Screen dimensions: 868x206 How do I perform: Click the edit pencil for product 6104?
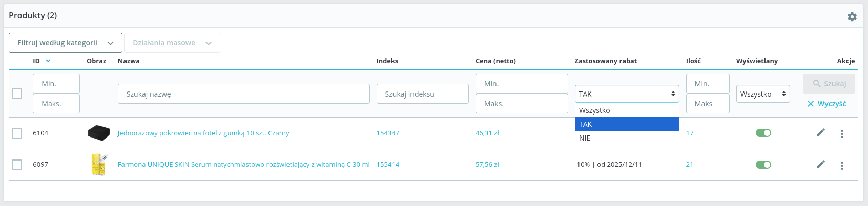(820, 133)
